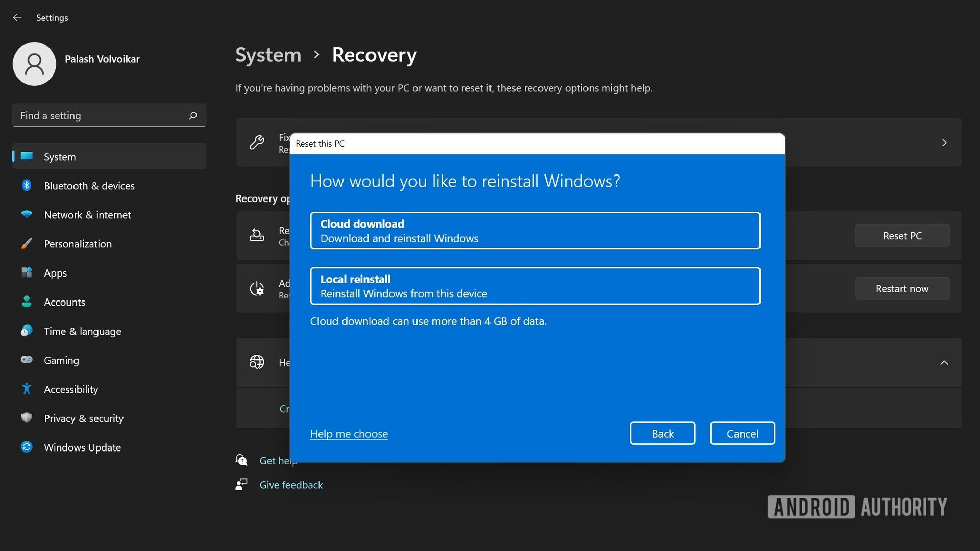Select Local reinstall option

pos(536,285)
